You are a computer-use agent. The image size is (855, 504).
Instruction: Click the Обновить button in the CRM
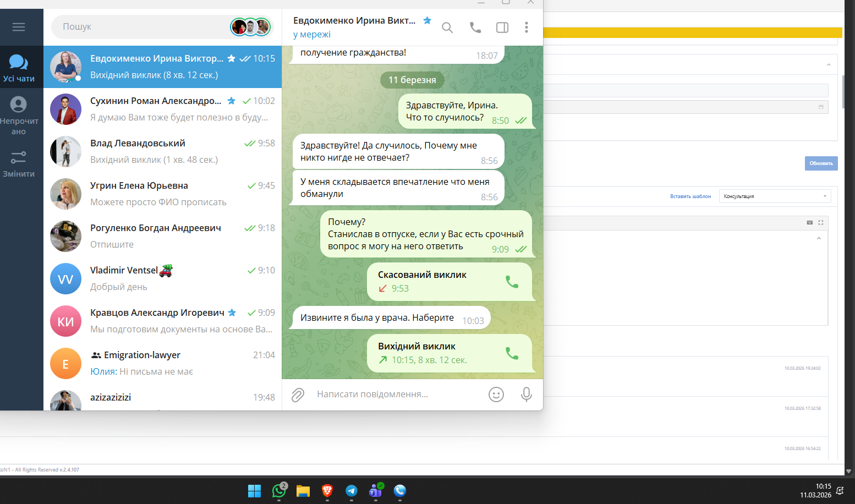(821, 163)
